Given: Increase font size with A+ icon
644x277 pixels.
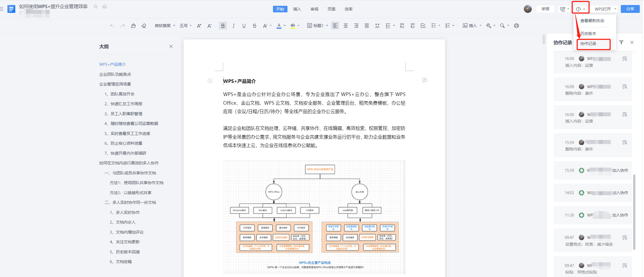Looking at the screenshot, I should click(199, 26).
